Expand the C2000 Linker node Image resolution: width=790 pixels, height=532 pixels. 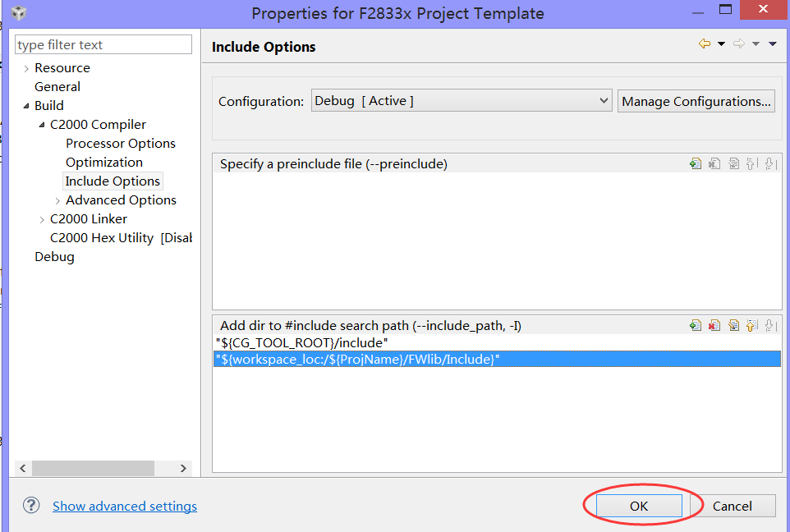click(42, 219)
